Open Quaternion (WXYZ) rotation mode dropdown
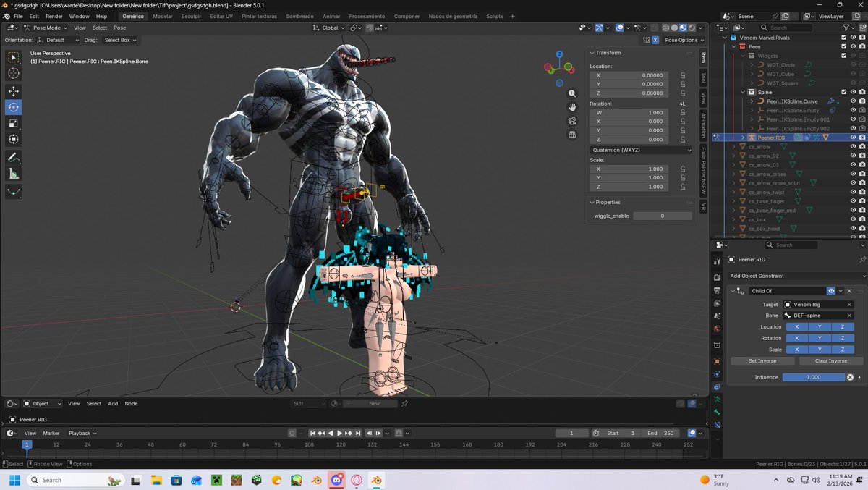Screen dimensions: 868x490 [641, 150]
